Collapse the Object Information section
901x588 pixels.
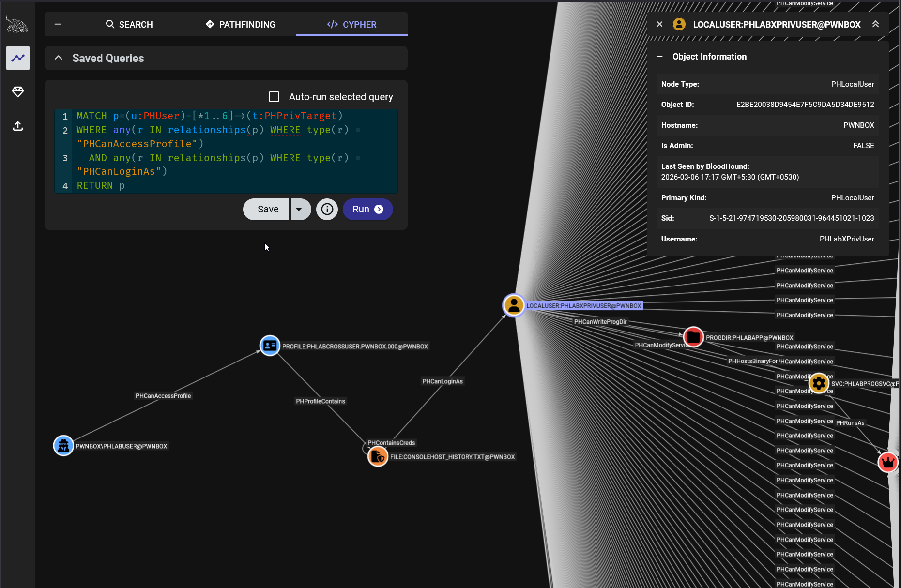(659, 57)
